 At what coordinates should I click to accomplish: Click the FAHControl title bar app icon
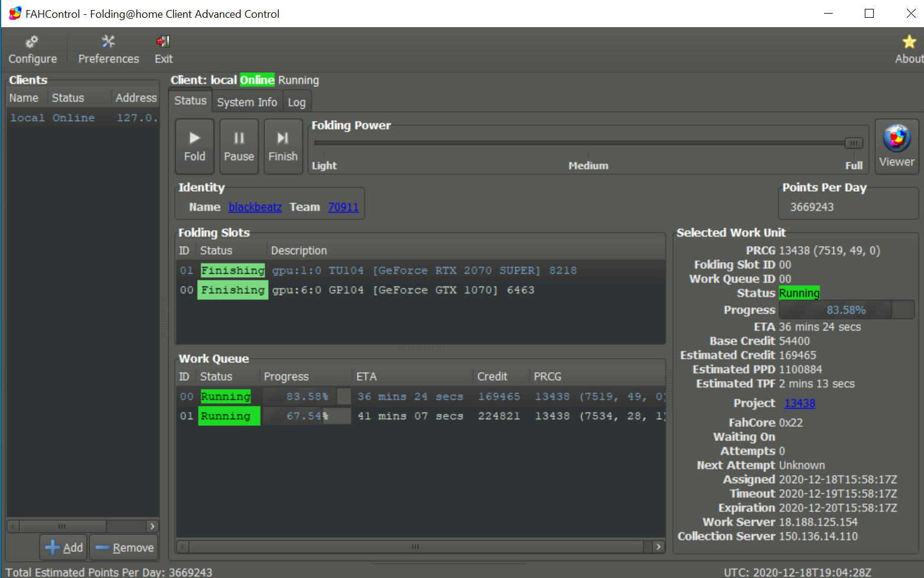[15, 13]
